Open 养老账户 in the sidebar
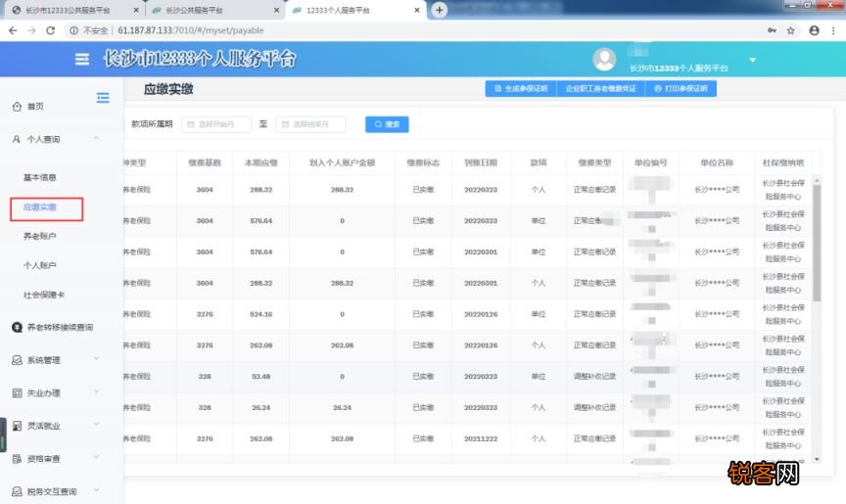 (x=39, y=236)
